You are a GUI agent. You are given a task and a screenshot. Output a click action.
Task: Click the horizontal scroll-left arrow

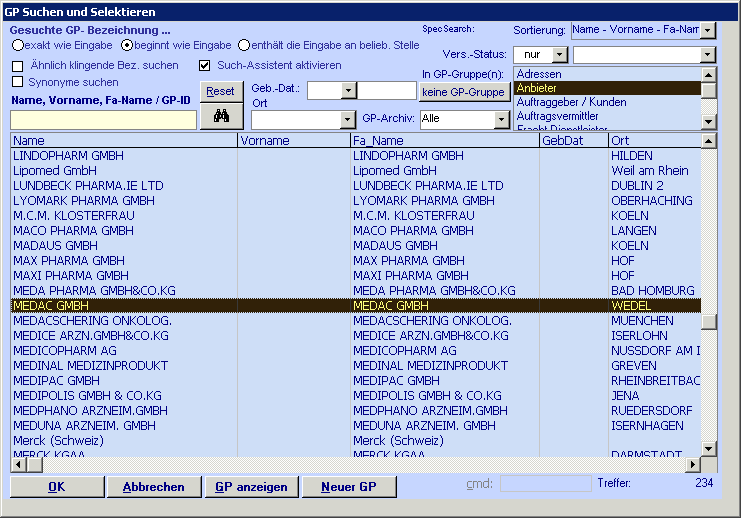[18, 465]
